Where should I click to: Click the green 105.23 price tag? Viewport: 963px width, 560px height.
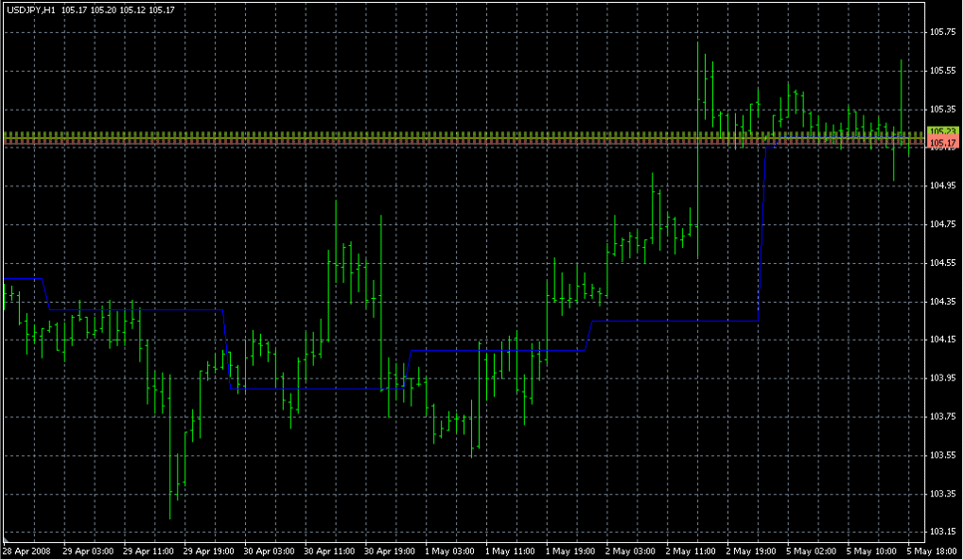[942, 131]
